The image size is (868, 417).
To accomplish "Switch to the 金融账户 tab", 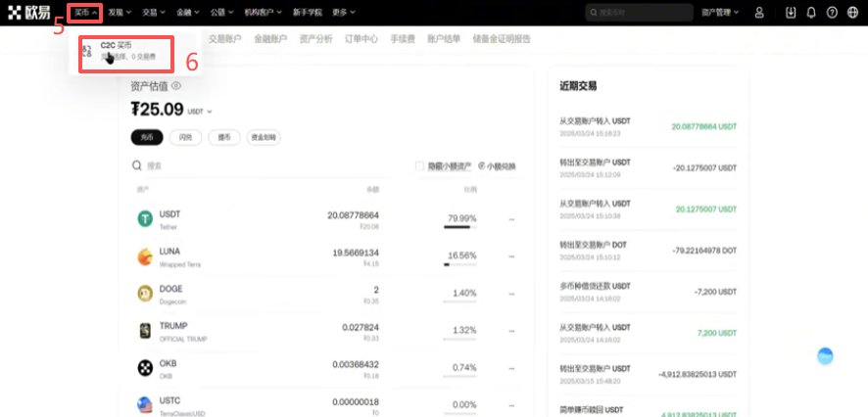I will pos(270,39).
